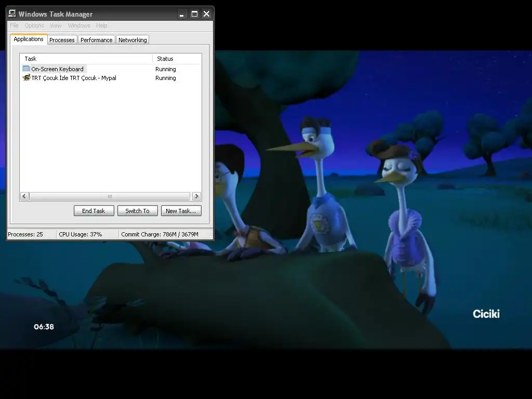Switch to the Processes tab

pos(62,40)
